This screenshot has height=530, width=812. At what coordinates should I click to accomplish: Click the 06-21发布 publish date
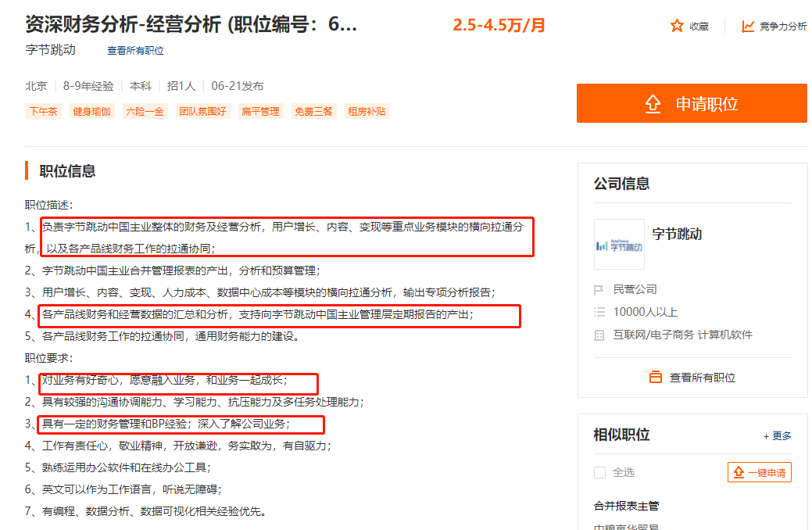(237, 86)
